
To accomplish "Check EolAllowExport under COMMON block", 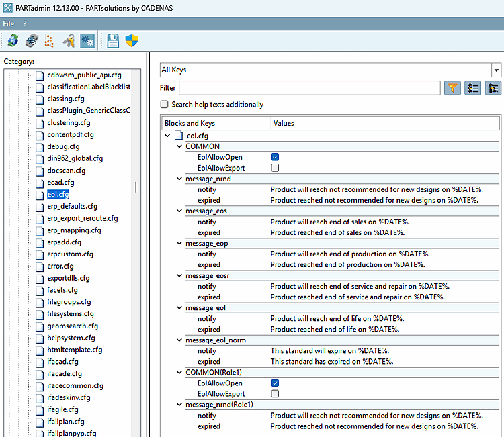I will pyautogui.click(x=275, y=168).
